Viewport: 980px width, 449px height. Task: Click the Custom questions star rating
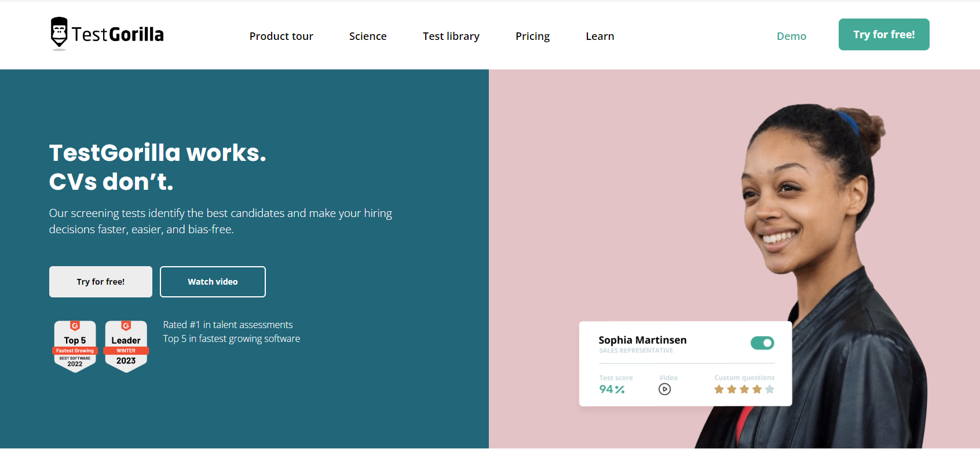[x=744, y=389]
